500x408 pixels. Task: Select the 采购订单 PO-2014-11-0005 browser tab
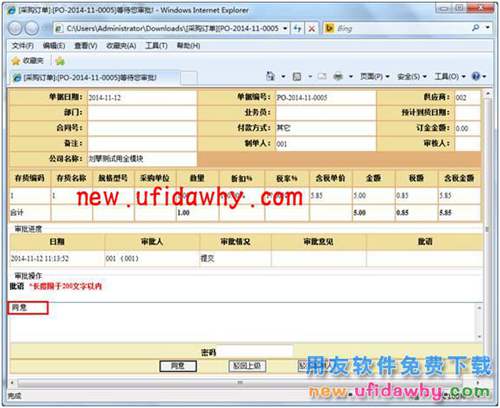(95, 78)
